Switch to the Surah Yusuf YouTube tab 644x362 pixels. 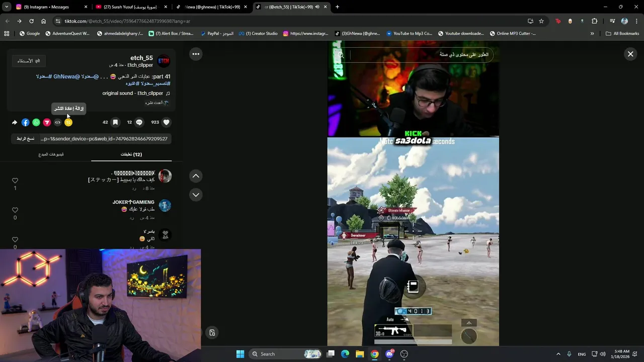(131, 7)
